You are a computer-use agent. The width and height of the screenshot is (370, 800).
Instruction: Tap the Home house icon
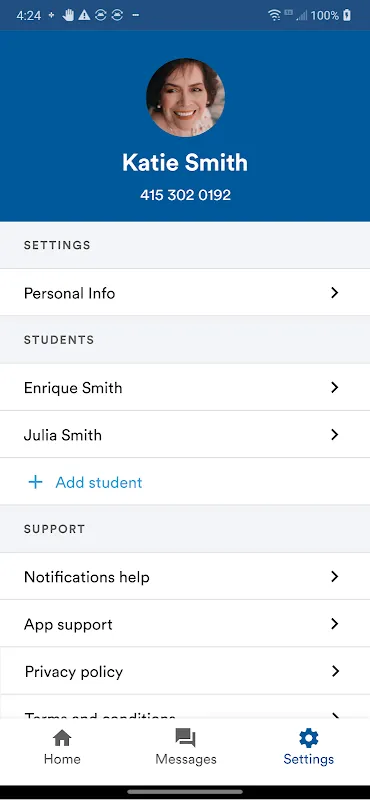(x=62, y=738)
